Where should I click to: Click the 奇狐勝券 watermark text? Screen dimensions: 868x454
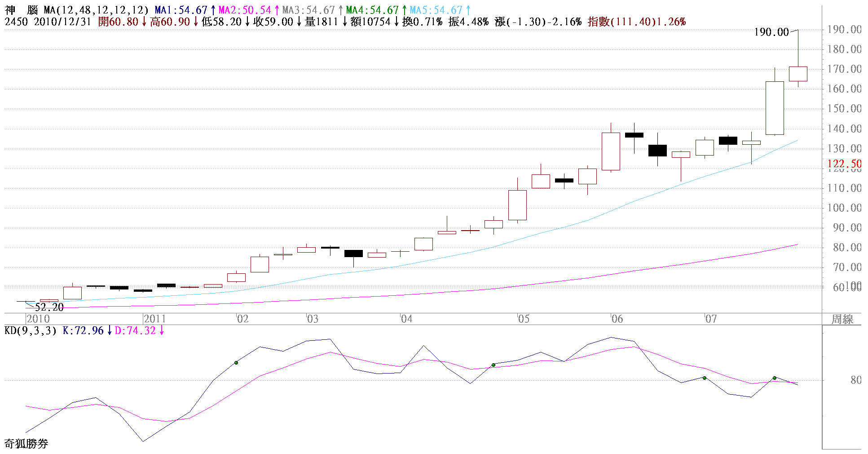(x=26, y=444)
